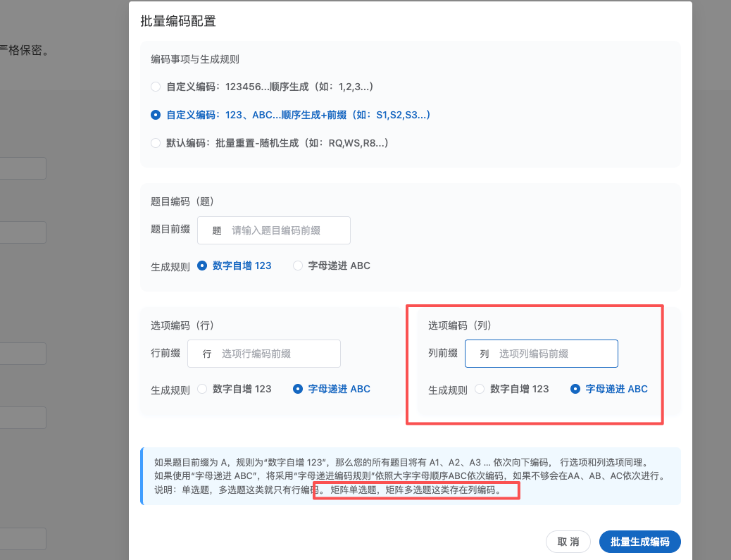Click the 取消 cancel button
The height and width of the screenshot is (560, 731).
[x=568, y=542]
